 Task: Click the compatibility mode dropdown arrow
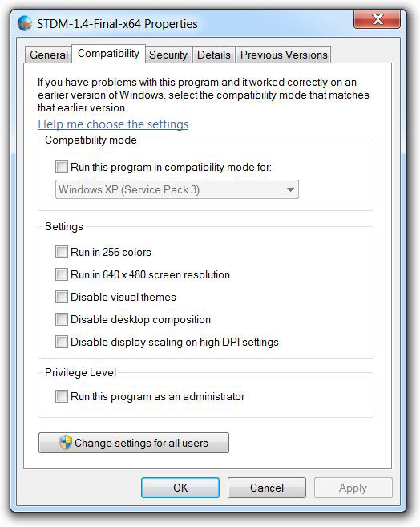(x=290, y=189)
